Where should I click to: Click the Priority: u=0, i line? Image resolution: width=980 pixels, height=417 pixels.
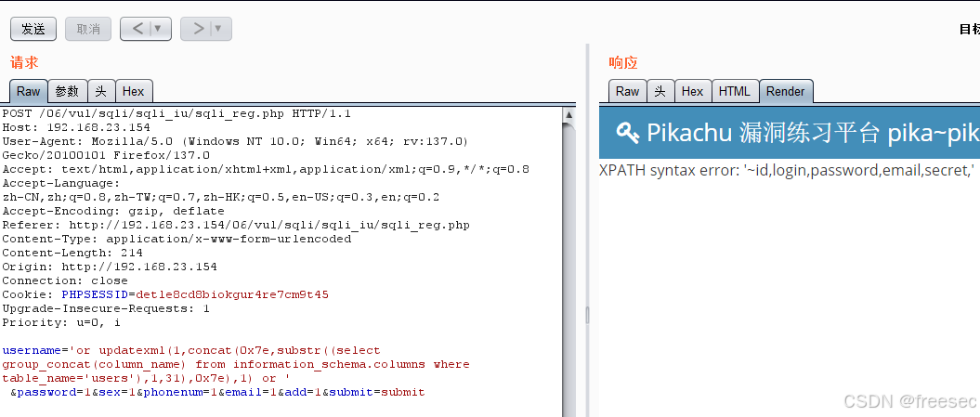click(x=61, y=322)
